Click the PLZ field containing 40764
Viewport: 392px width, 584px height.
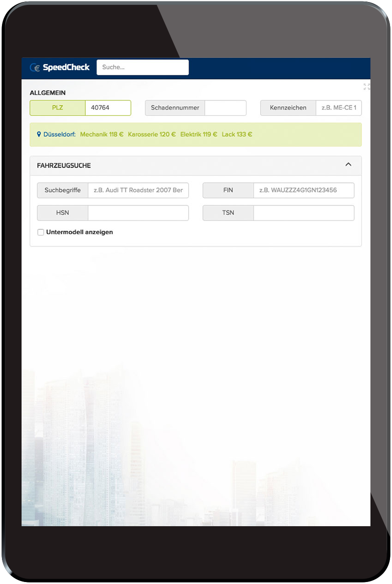coord(108,108)
